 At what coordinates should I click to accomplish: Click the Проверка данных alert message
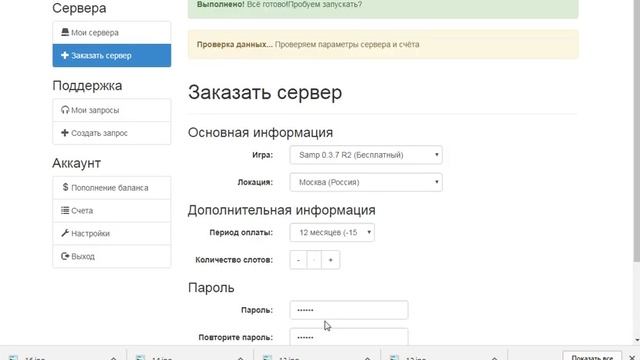[383, 44]
